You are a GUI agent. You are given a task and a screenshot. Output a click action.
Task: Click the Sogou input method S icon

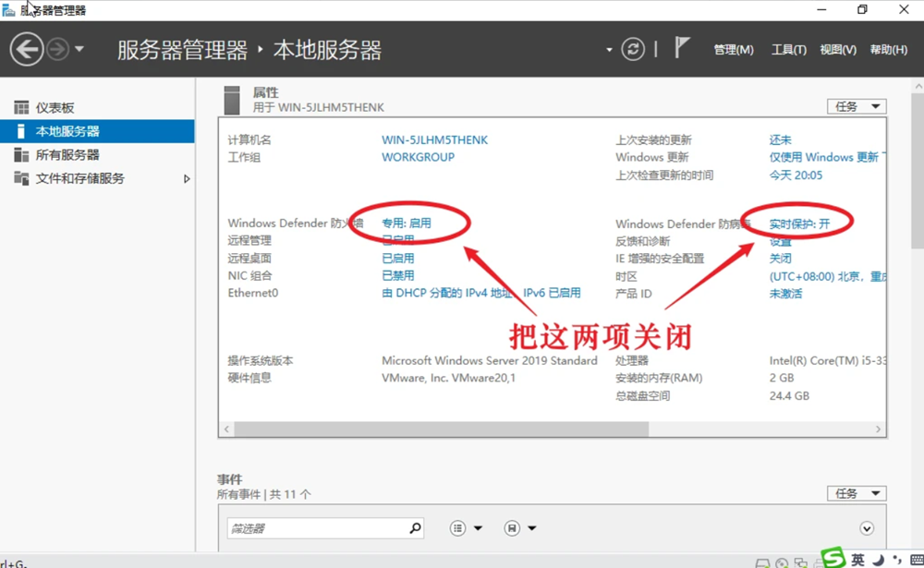coord(833,558)
